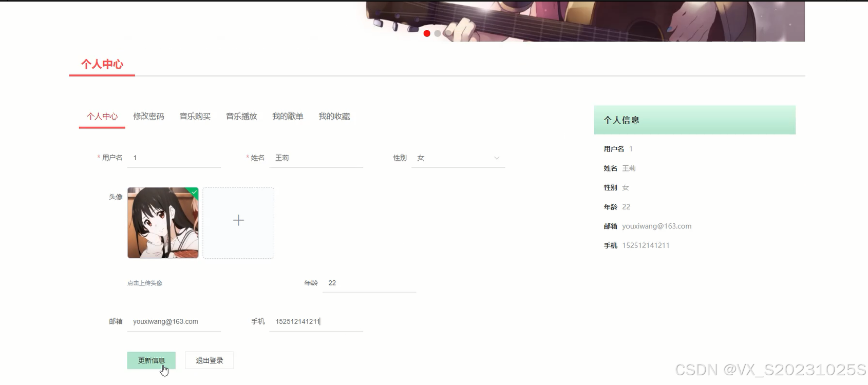Click age value 22 in 个人信息 panel
This screenshot has width=868, height=385.
point(626,207)
